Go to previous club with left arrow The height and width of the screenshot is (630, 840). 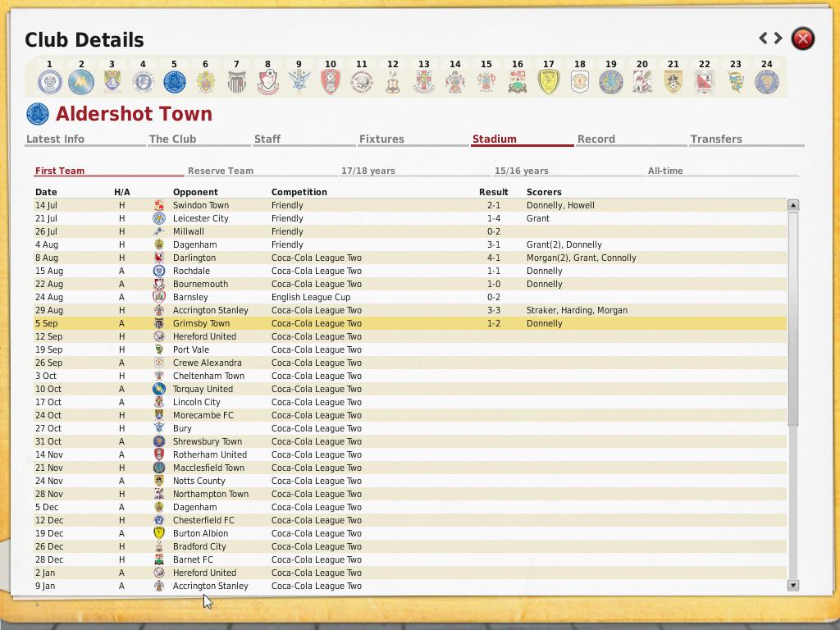[x=764, y=38]
